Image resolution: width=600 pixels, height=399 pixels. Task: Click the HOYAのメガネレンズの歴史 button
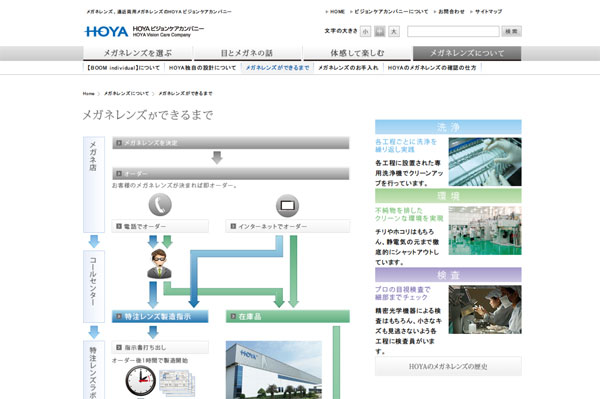click(x=448, y=366)
